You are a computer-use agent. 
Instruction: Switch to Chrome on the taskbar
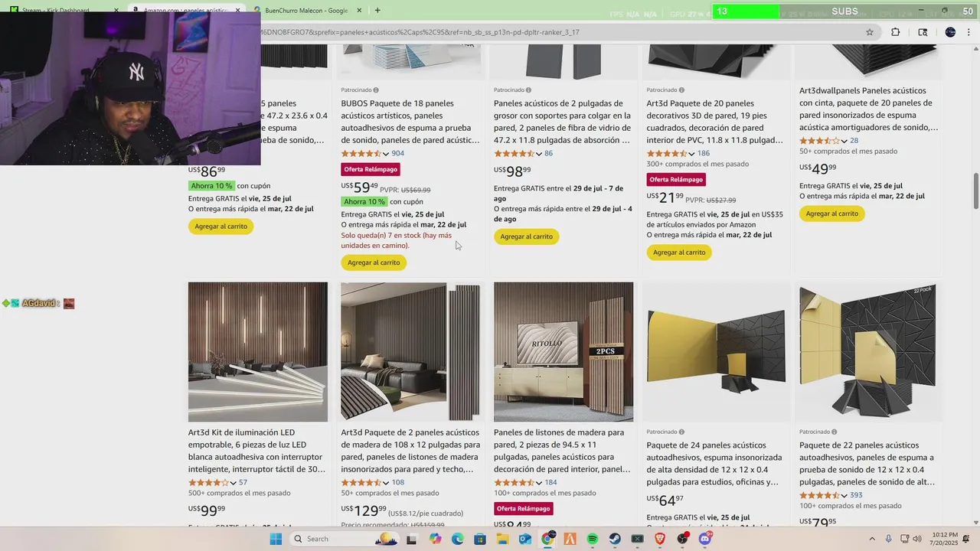coord(548,539)
